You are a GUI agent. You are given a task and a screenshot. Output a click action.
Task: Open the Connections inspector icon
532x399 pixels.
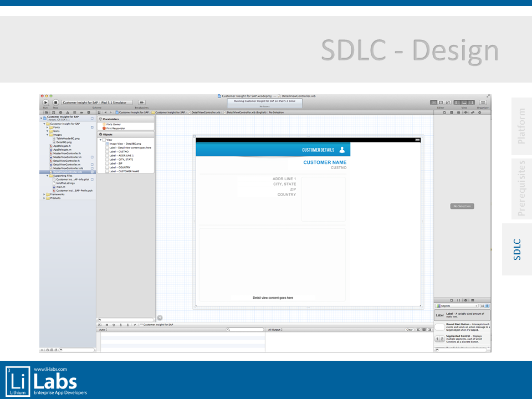[480, 112]
